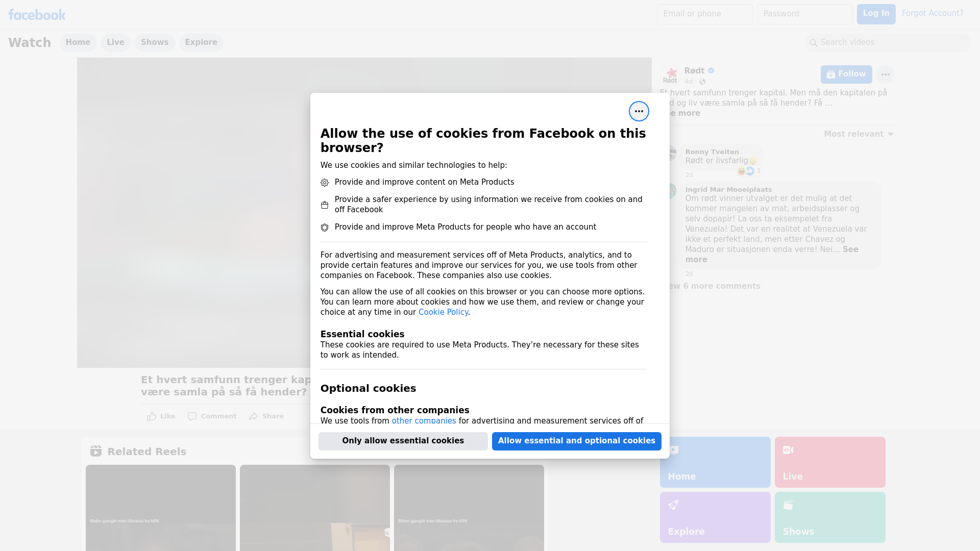Viewport: 980px width, 551px height.
Task: Click Ingrid Mar Mooeiplaats' name
Action: pos(728,190)
